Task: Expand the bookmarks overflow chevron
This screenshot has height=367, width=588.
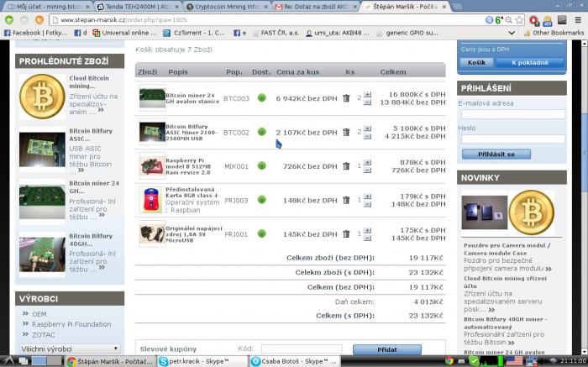Action: [x=511, y=33]
